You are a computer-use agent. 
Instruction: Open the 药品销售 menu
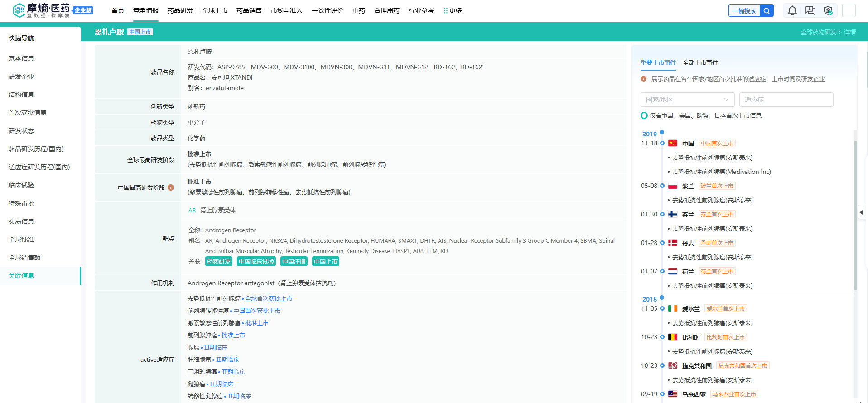249,10
